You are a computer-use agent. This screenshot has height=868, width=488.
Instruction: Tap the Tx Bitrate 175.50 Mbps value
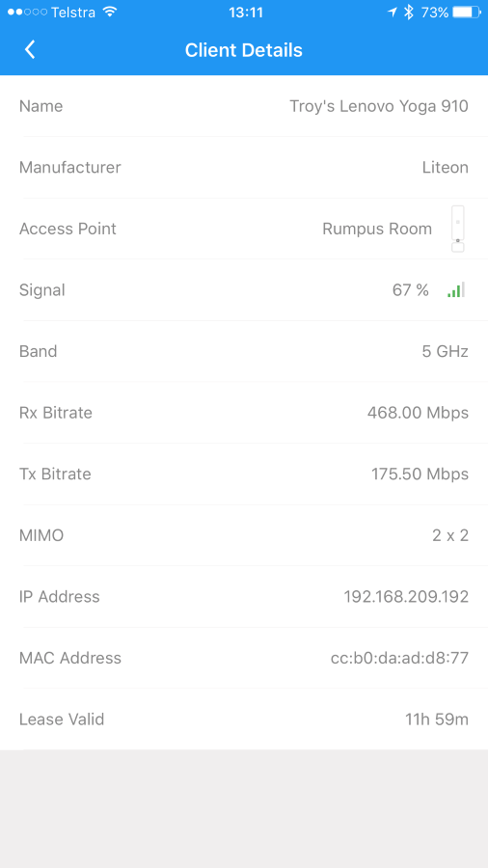point(420,474)
